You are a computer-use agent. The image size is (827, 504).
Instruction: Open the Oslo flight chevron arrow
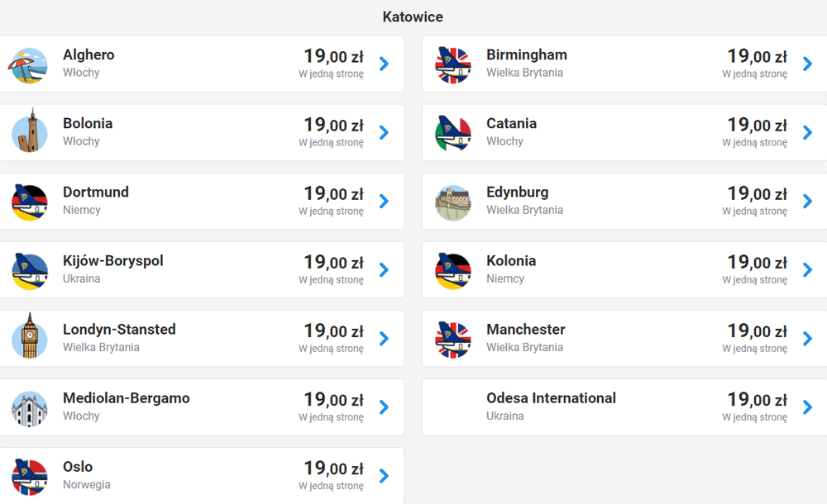pos(384,476)
